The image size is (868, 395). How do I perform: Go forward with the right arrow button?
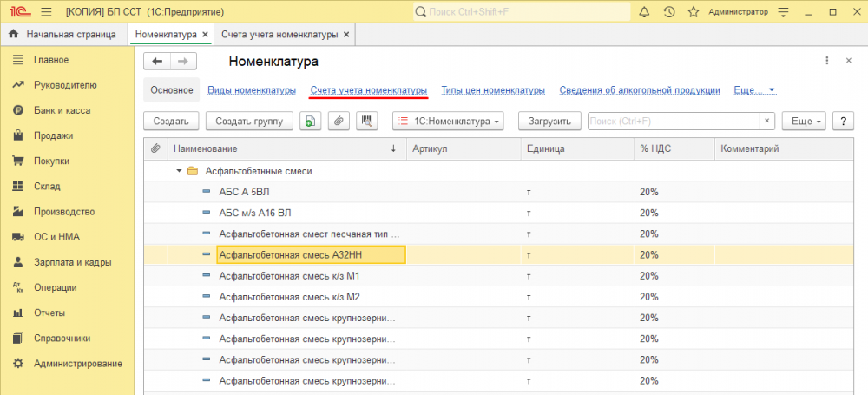click(183, 62)
